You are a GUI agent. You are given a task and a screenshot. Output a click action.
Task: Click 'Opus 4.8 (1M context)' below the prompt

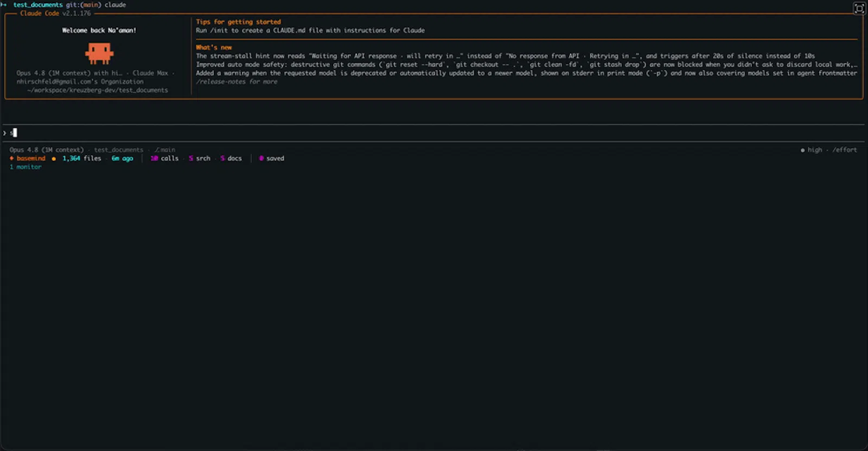point(47,150)
